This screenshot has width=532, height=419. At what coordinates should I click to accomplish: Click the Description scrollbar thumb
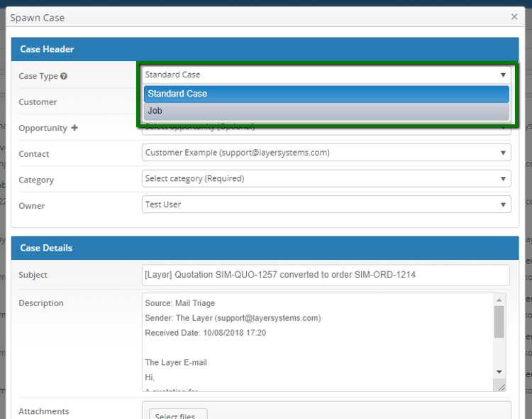click(499, 322)
